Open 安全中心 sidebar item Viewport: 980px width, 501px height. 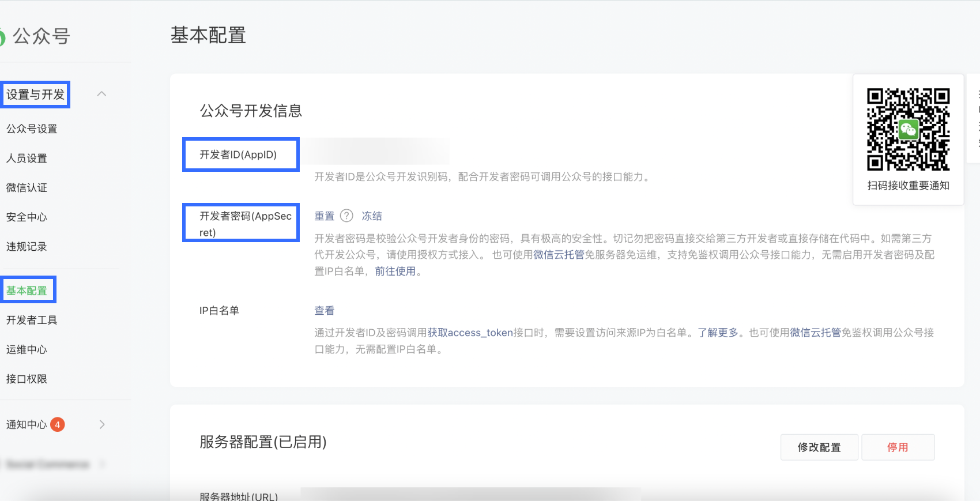[27, 217]
